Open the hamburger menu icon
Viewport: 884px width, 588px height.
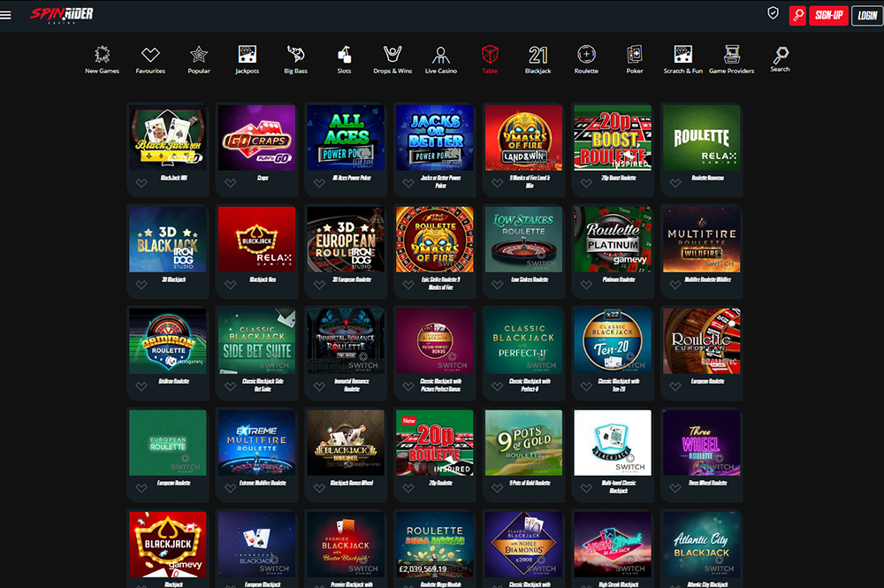7,15
